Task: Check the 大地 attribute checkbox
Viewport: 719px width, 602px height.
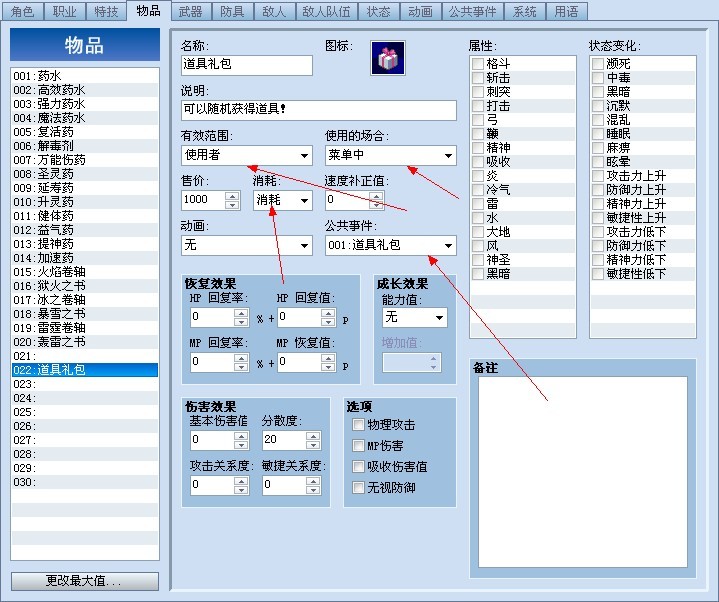Action: point(478,232)
